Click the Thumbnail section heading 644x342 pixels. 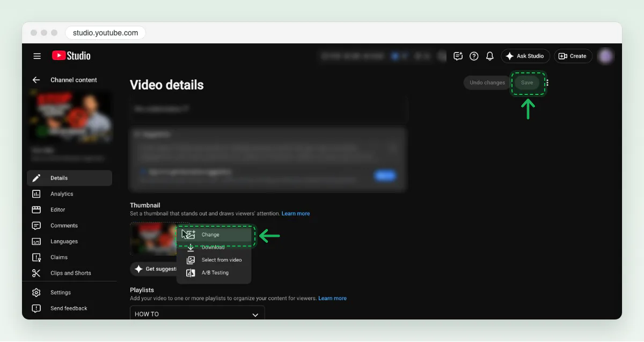tap(145, 205)
